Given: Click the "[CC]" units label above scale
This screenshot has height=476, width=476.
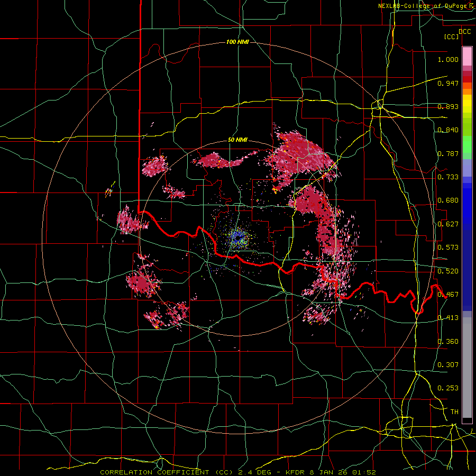Looking at the screenshot, I should tap(452, 36).
